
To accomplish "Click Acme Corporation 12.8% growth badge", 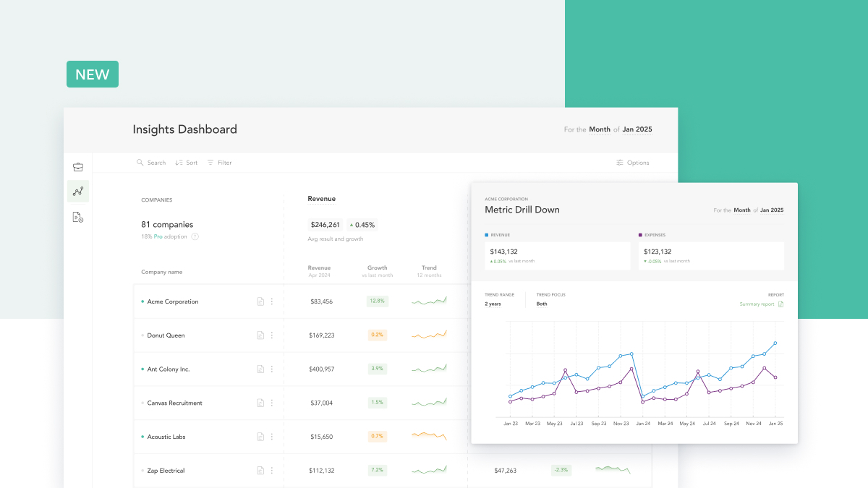I will pyautogui.click(x=377, y=301).
